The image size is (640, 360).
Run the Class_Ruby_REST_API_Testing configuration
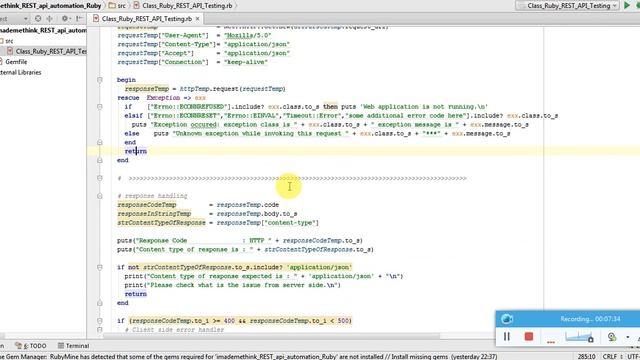tap(627, 5)
